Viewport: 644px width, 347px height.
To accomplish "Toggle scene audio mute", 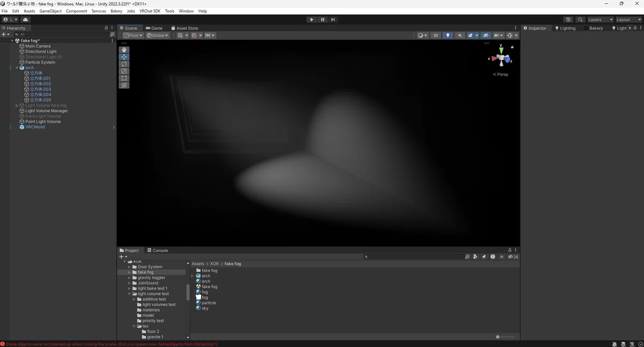I will point(459,35).
